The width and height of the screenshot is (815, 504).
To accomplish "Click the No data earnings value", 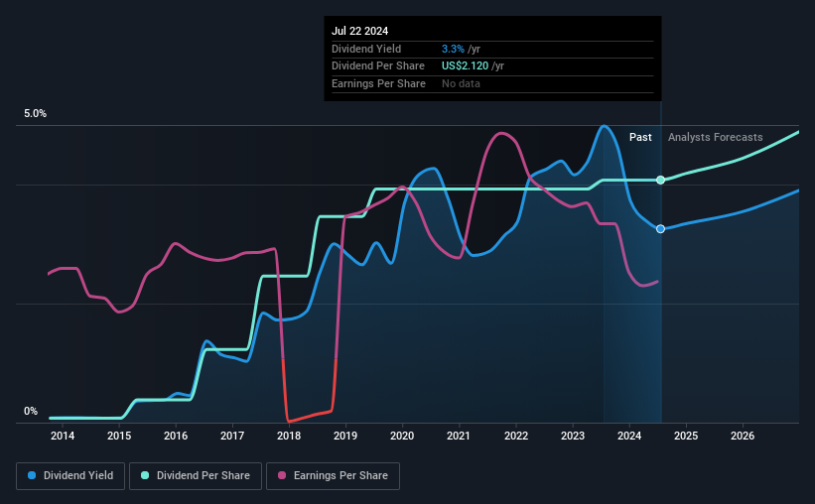I will click(461, 83).
